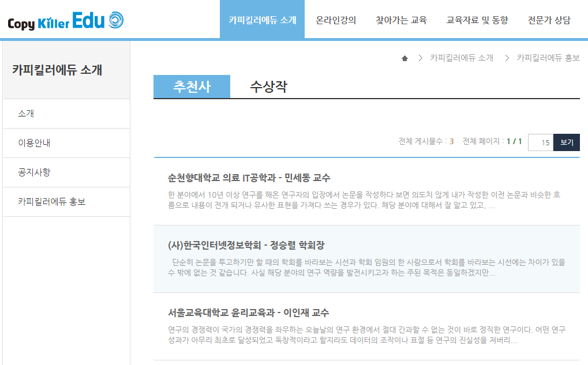Screen dimensions: 588x365
Task: Select 카피킬러에듀 소개 in the top navigation
Action: pos(263,19)
